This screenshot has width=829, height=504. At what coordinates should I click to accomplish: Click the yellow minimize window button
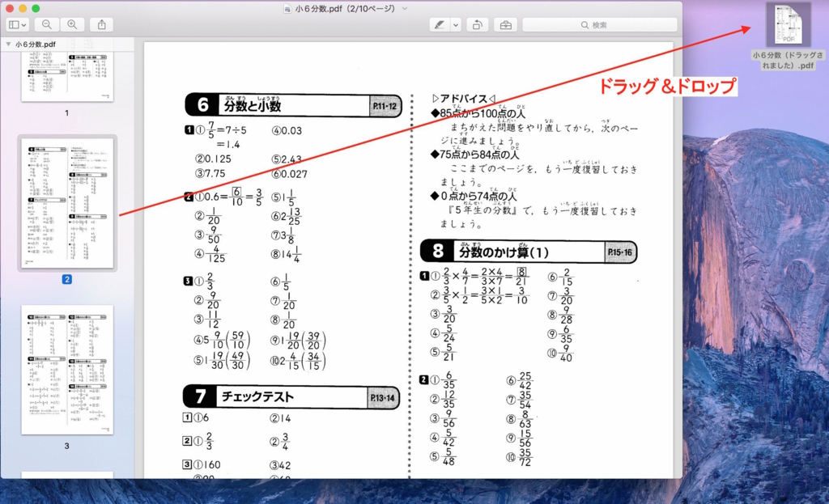point(22,8)
